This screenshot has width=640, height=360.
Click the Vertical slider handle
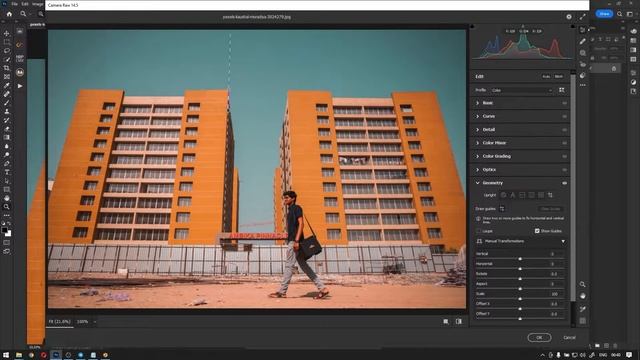(520, 259)
